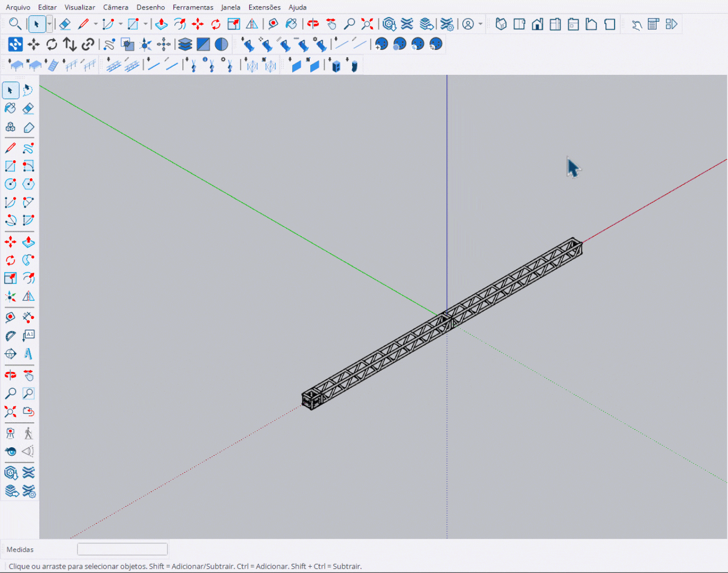Switch to the Iso standard view
The height and width of the screenshot is (573, 728).
pyautogui.click(x=501, y=24)
